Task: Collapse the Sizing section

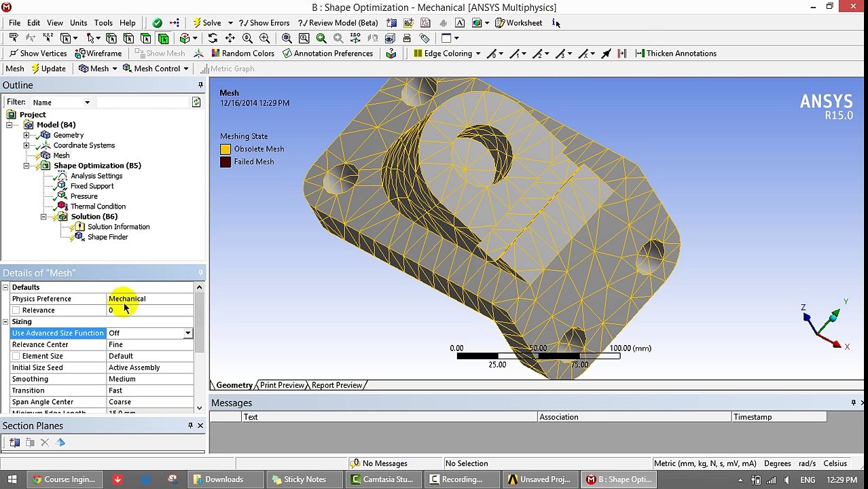Action: [x=5, y=322]
